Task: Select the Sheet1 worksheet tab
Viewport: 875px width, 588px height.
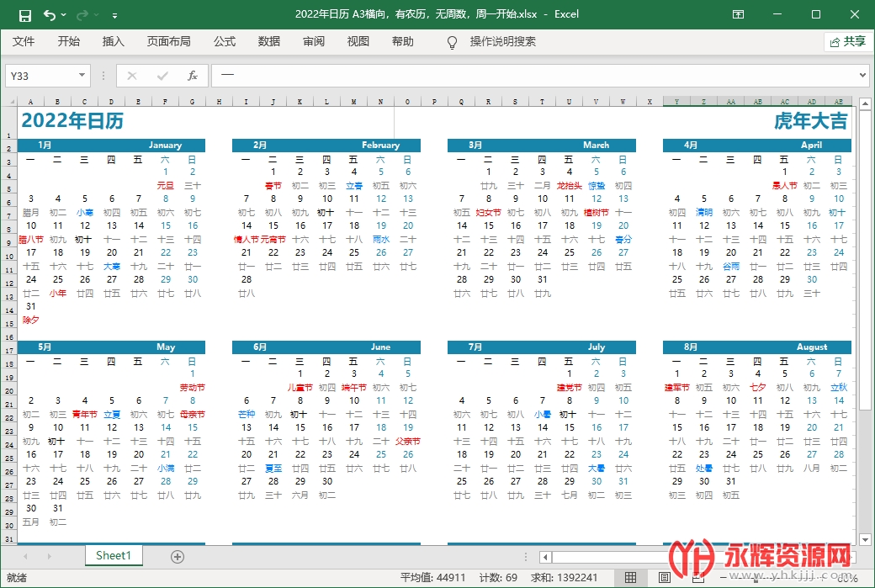Action: point(114,555)
